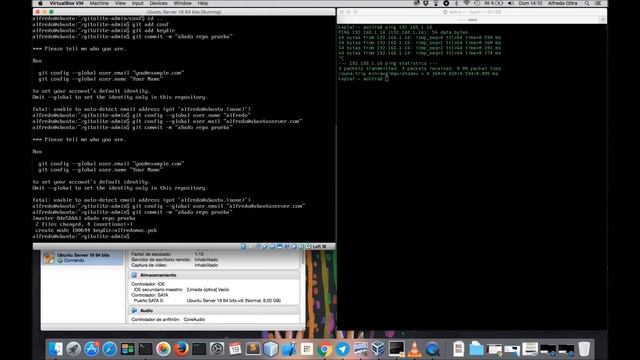Image resolution: width=640 pixels, height=360 pixels.
Task: Open Telegram paper plane Dock icon
Action: point(342,349)
